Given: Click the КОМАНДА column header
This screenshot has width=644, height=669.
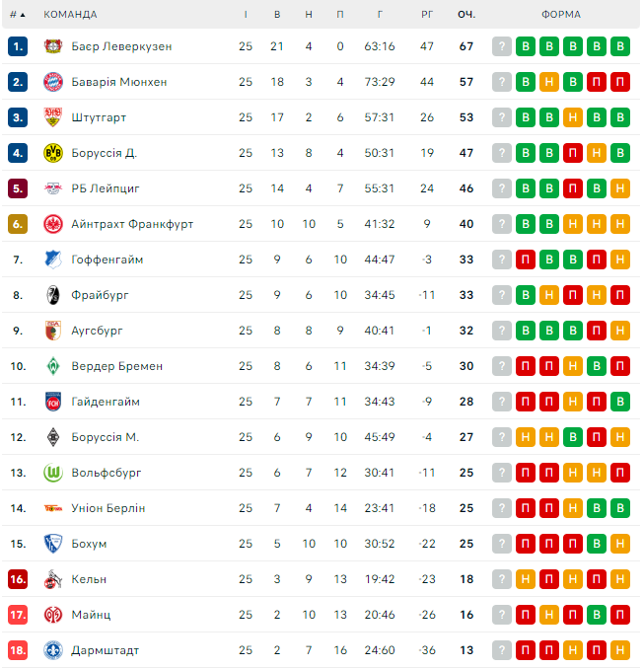Looking at the screenshot, I should (70, 15).
